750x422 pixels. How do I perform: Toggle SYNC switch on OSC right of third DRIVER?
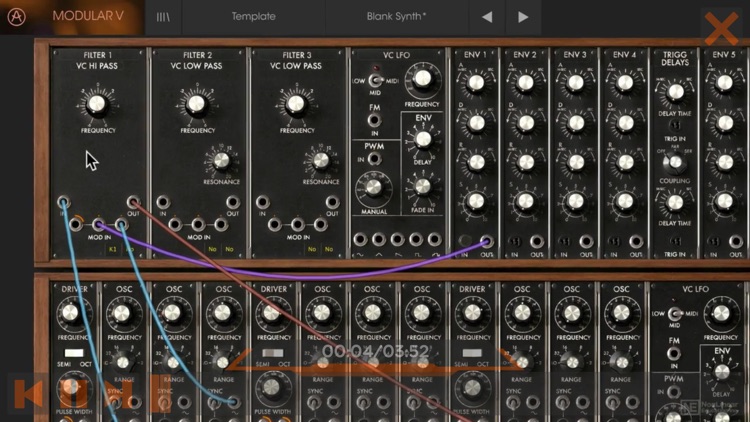pyautogui.click(x=513, y=402)
